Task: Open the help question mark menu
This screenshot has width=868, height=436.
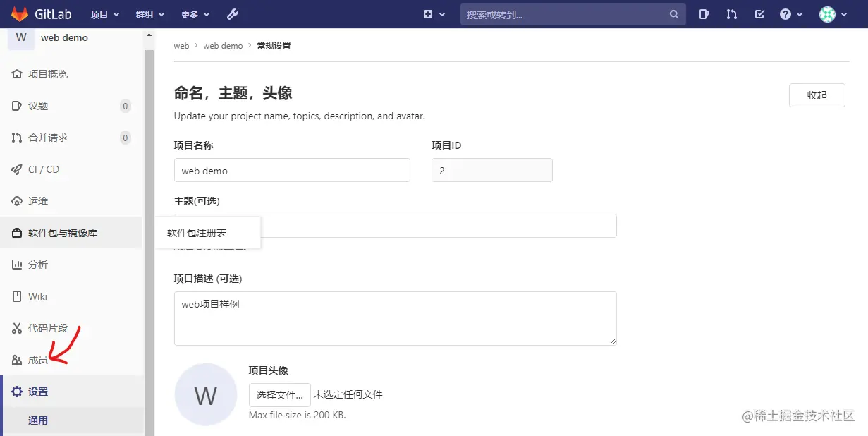Action: [791, 14]
